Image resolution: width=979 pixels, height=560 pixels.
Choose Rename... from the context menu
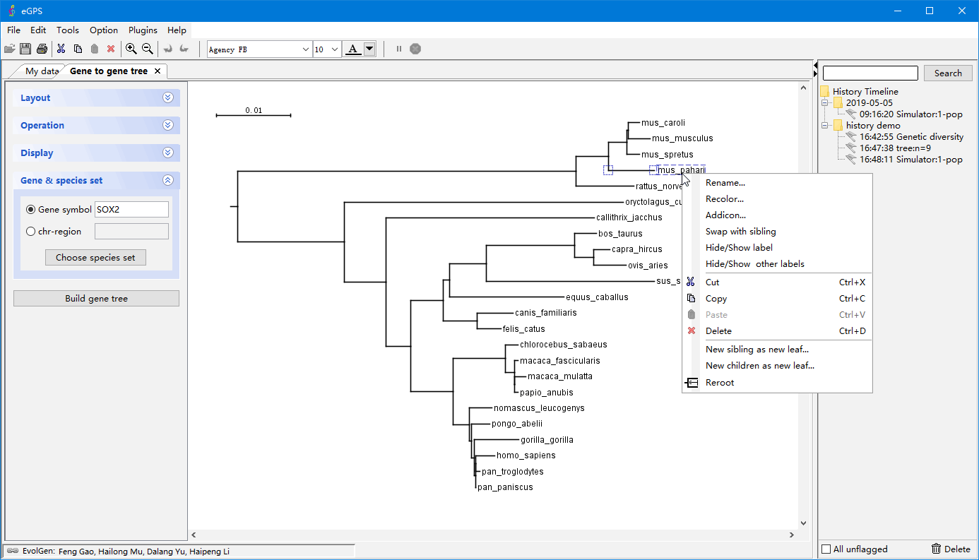coord(777,183)
